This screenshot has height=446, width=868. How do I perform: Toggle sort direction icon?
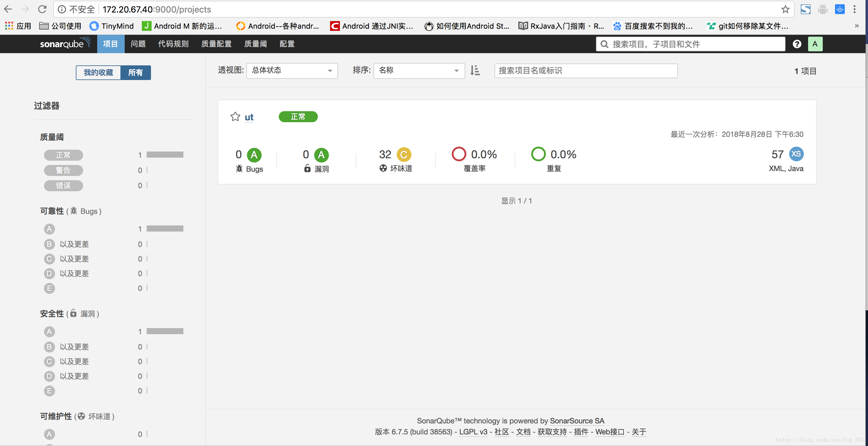tap(475, 70)
